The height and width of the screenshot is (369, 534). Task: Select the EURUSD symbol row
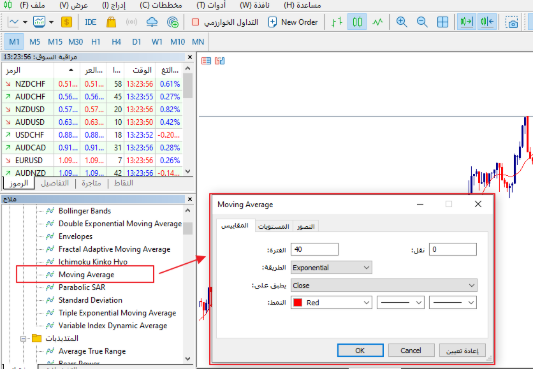coord(93,160)
